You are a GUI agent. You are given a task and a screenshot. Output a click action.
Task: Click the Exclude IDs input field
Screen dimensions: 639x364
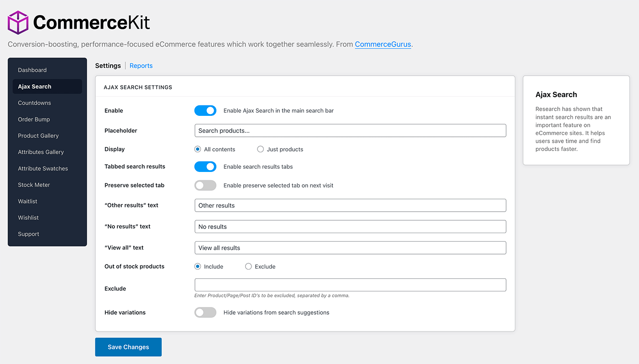pyautogui.click(x=350, y=285)
